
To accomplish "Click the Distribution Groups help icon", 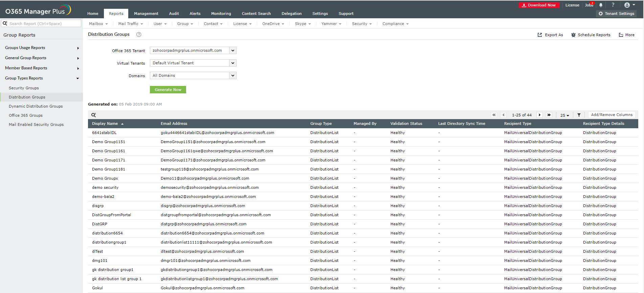I will tap(139, 35).
